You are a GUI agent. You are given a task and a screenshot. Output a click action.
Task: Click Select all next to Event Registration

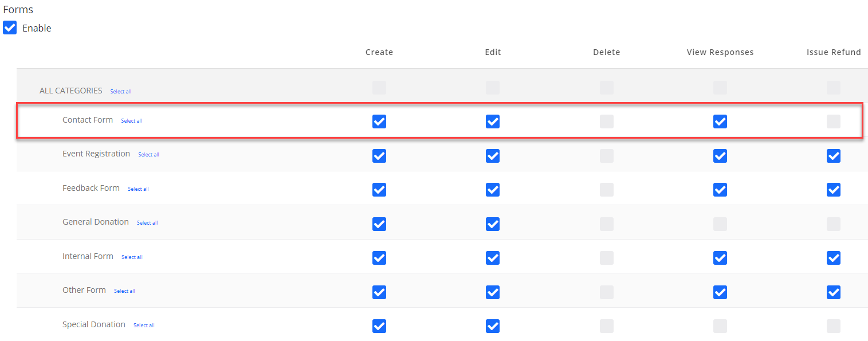click(148, 155)
